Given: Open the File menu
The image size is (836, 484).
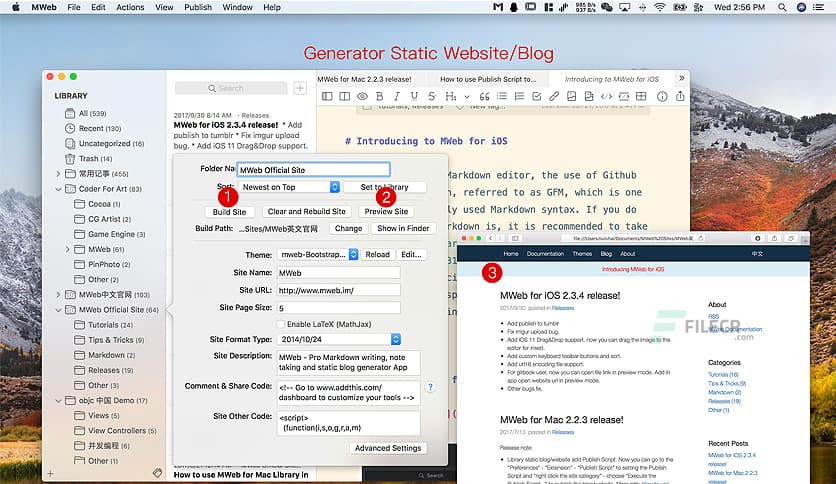Looking at the screenshot, I should coord(74,7).
